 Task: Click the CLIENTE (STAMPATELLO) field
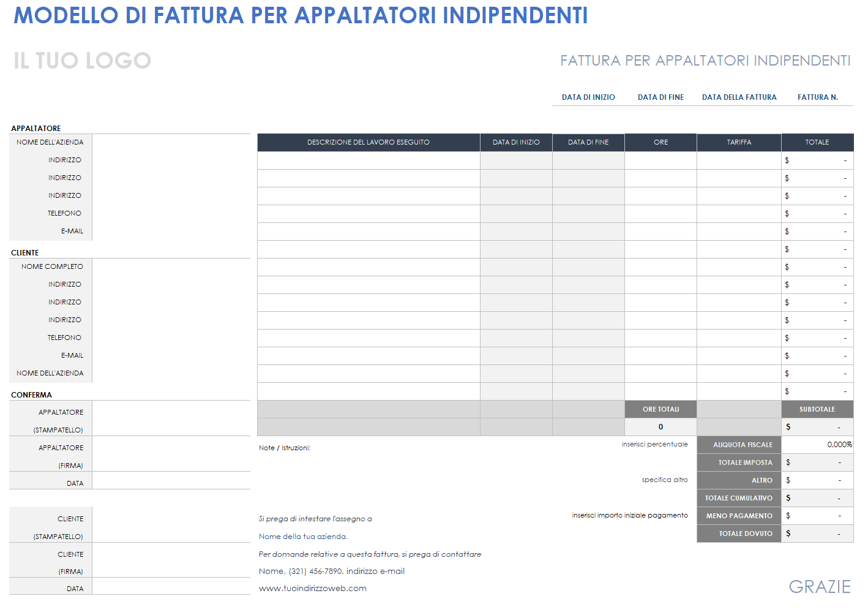coord(171,525)
